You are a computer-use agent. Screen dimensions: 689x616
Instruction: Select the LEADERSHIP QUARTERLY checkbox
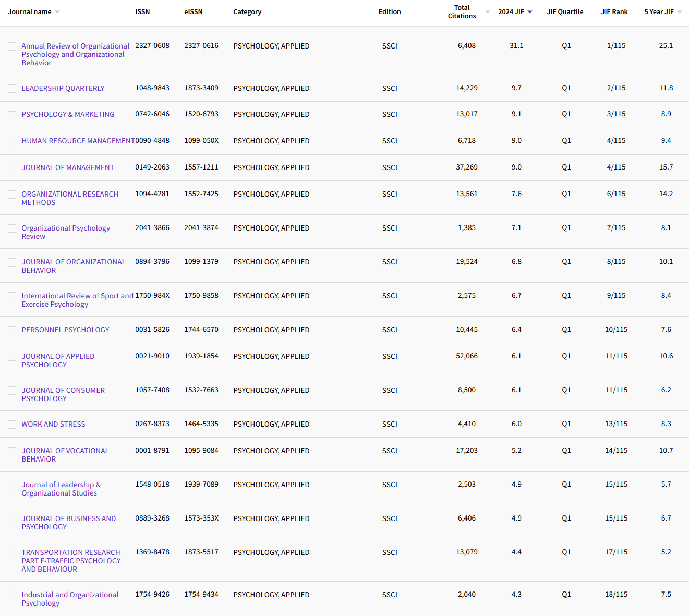coord(12,89)
